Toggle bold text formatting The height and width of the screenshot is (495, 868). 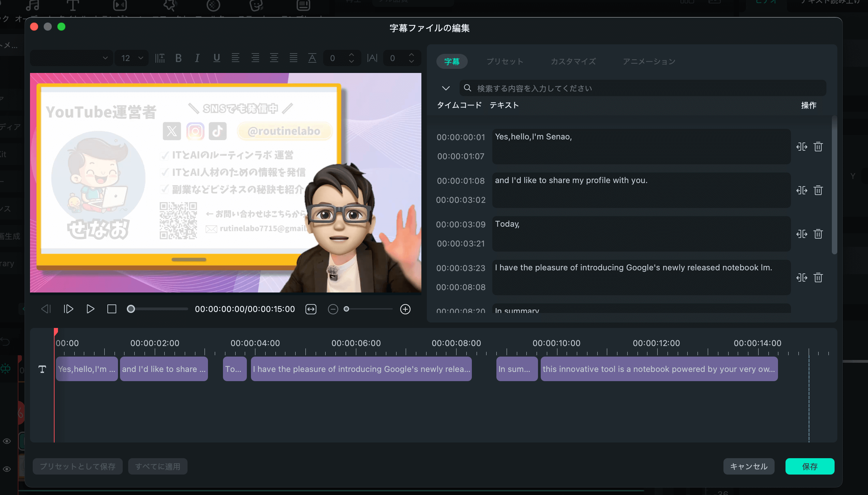pos(178,58)
